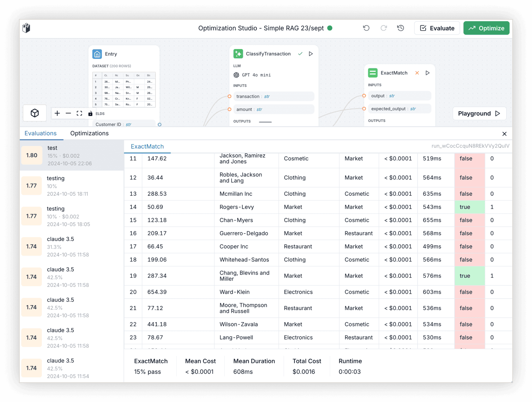This screenshot has height=402, width=532.
Task: Click the transaction input field on ClassifyTransaction
Action: (x=274, y=97)
